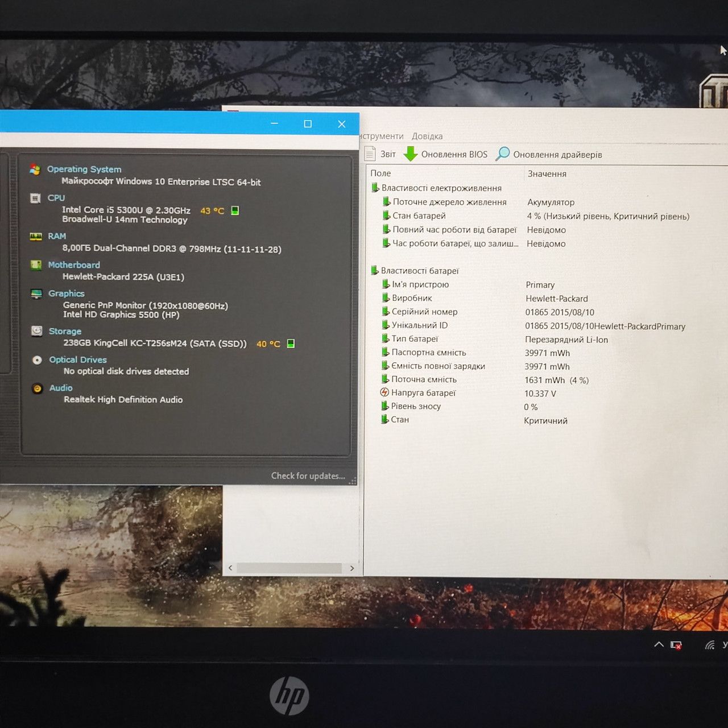Click the icon beside Виробник row
Screen dimensions: 728x728
click(x=386, y=297)
